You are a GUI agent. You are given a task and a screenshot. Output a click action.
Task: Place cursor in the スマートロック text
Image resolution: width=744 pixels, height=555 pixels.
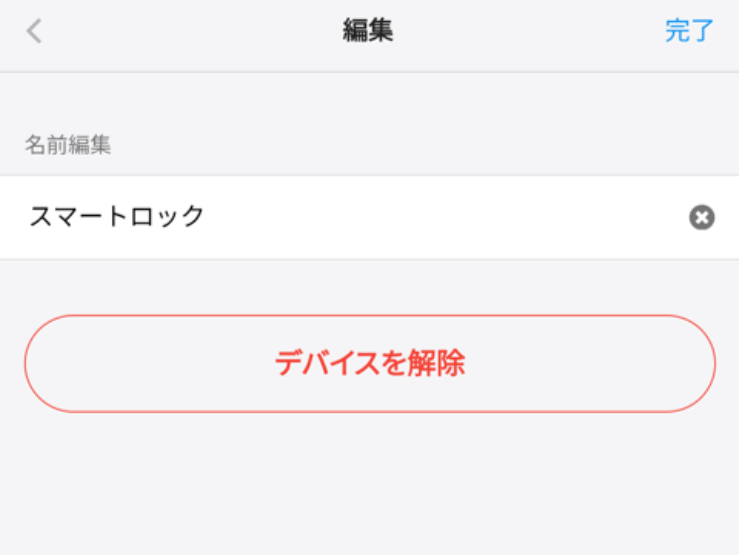pos(117,216)
